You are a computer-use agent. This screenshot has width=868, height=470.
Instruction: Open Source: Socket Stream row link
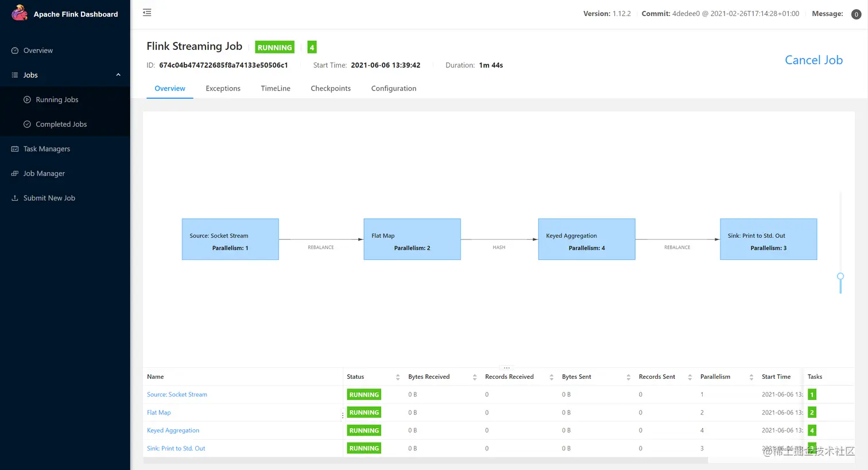click(x=177, y=395)
